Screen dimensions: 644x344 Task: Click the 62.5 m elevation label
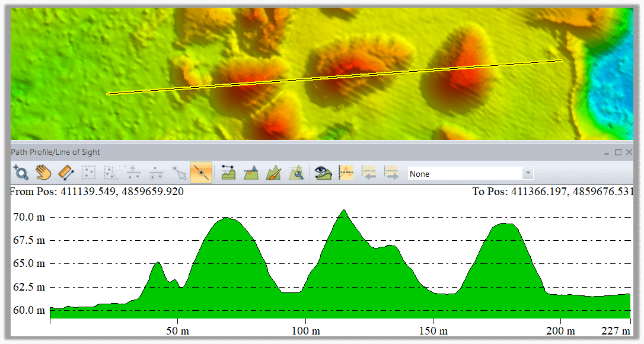pyautogui.click(x=28, y=287)
